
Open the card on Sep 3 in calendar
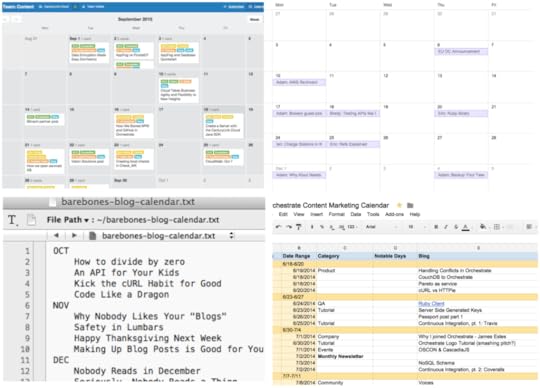pos(178,52)
